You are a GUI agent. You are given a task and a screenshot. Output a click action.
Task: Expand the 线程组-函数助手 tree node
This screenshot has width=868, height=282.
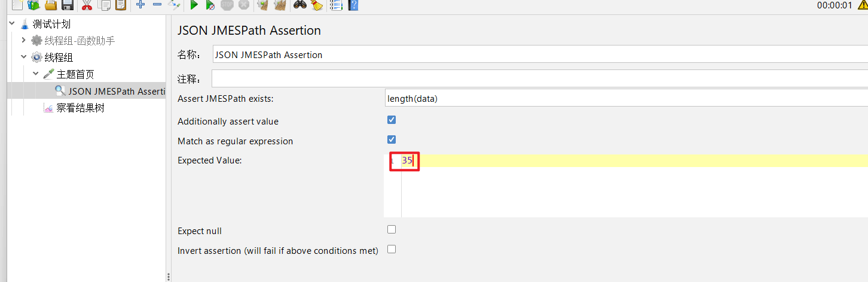24,41
